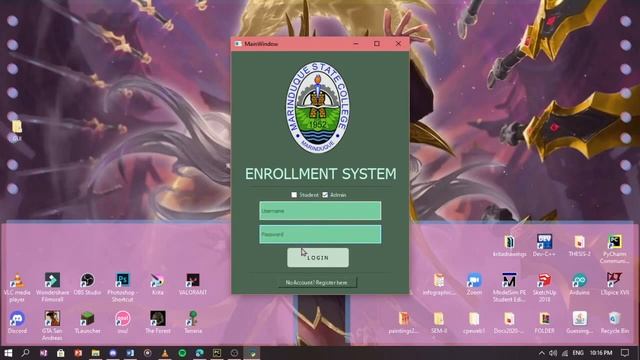
Task: Open the 10:16 PM clock
Action: click(601, 353)
